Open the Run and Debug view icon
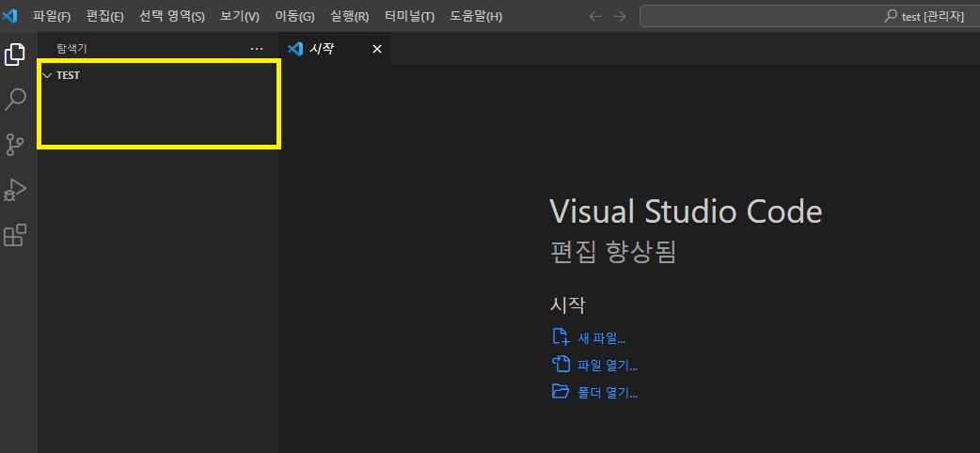 tap(15, 189)
